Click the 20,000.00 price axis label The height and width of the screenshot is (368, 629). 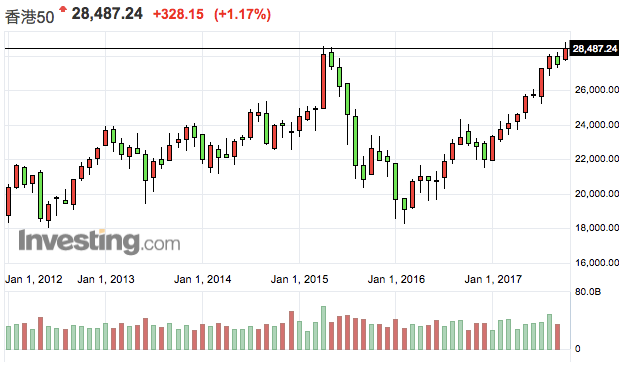597,194
